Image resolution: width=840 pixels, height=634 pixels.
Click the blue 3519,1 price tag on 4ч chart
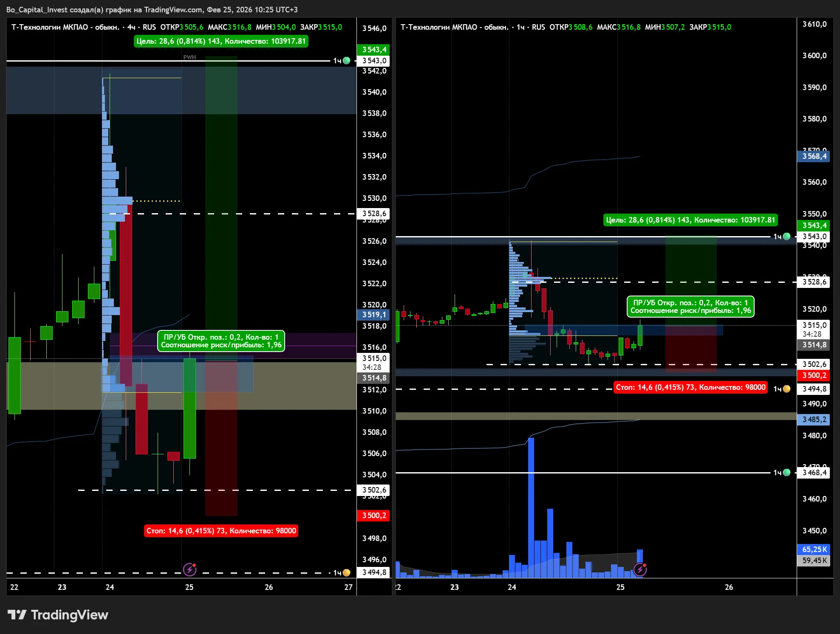pos(374,315)
